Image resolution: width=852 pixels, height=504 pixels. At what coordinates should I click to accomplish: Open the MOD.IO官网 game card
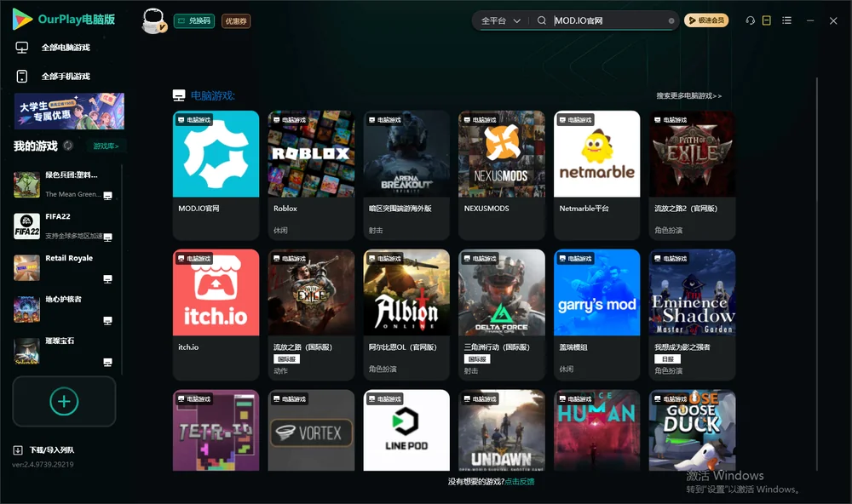216,175
